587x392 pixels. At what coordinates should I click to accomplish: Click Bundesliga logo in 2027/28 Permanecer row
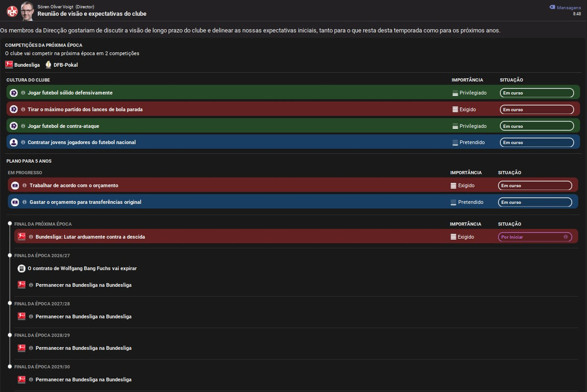coord(22,317)
